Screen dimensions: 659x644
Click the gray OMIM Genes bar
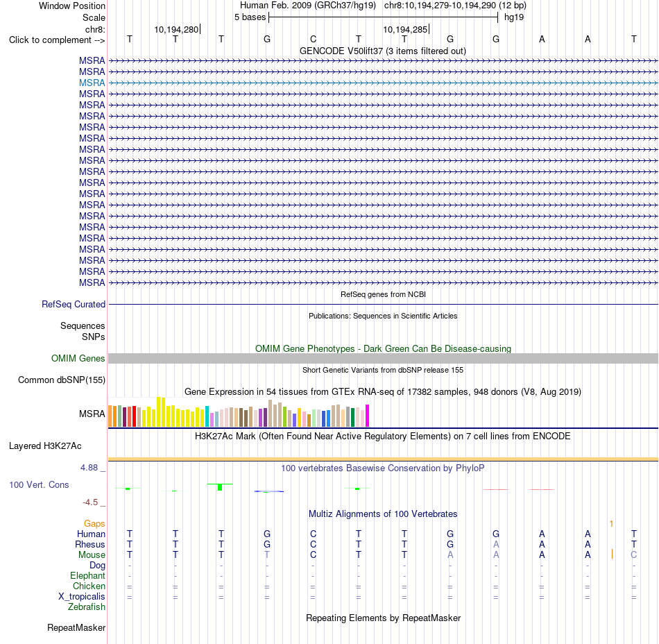pyautogui.click(x=383, y=359)
